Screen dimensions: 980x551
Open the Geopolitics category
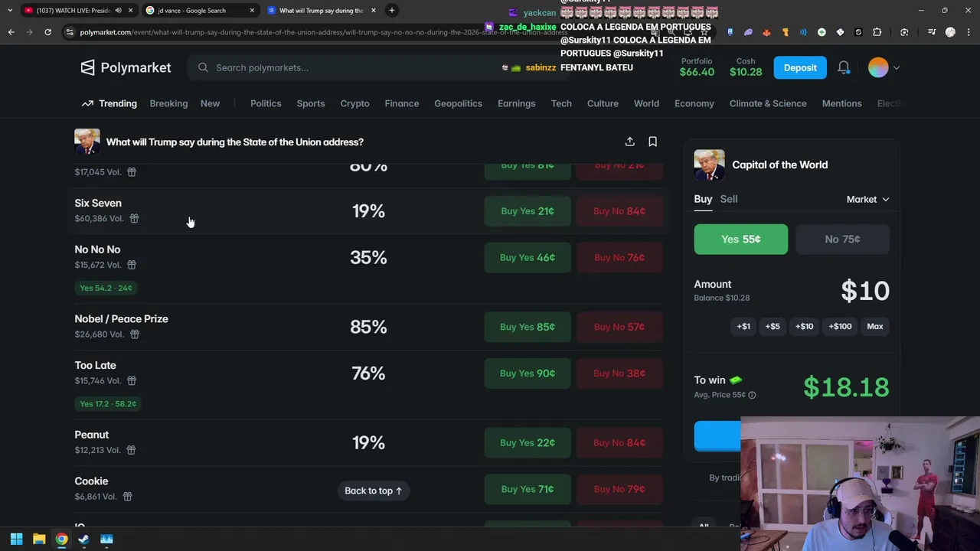pos(458,103)
